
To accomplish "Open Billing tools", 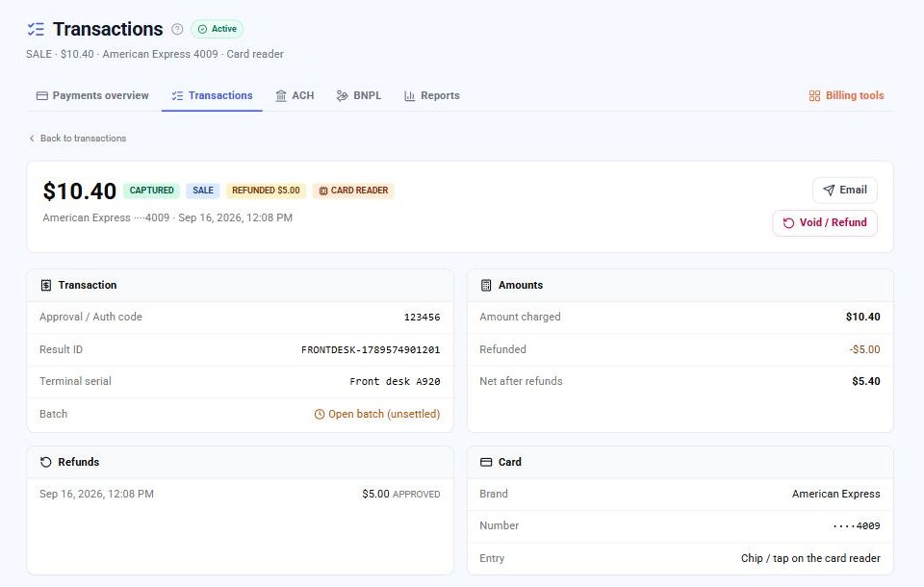I will [x=846, y=95].
